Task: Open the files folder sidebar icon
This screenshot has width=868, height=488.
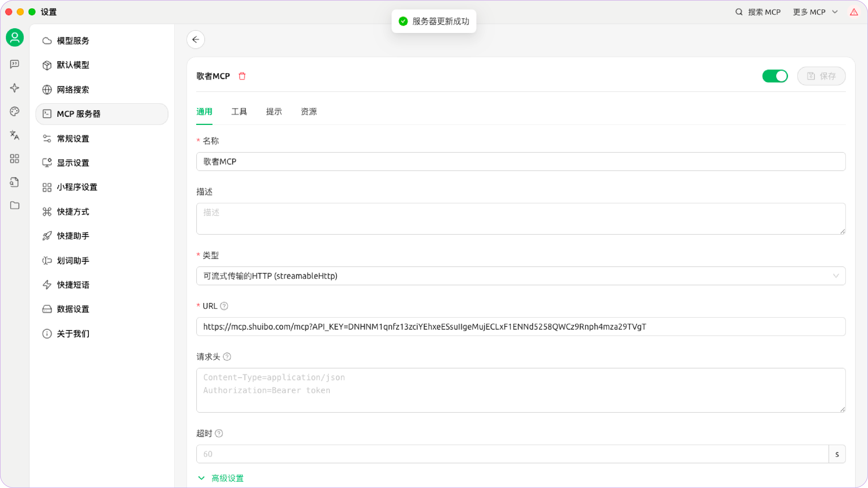Action: (14, 205)
